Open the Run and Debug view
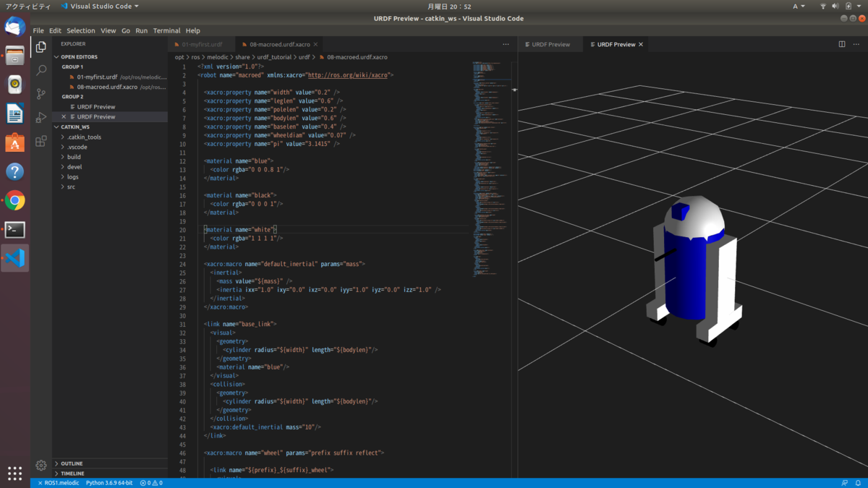 coord(41,117)
